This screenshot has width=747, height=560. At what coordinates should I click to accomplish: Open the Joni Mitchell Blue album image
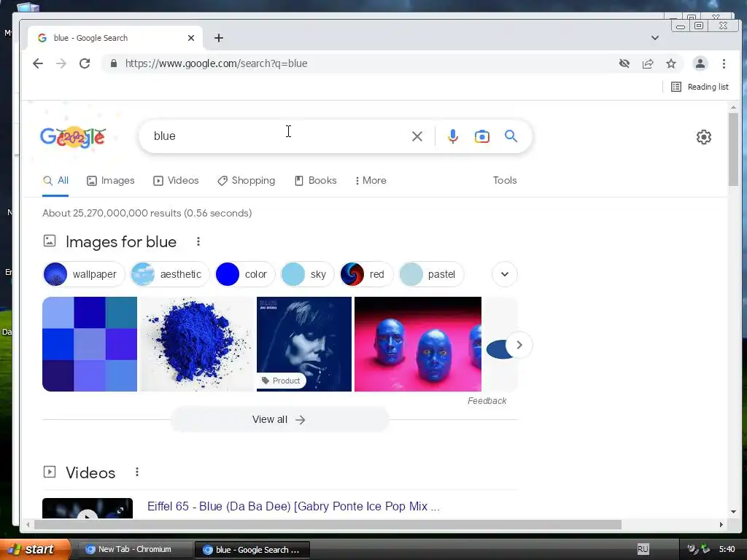click(x=304, y=338)
